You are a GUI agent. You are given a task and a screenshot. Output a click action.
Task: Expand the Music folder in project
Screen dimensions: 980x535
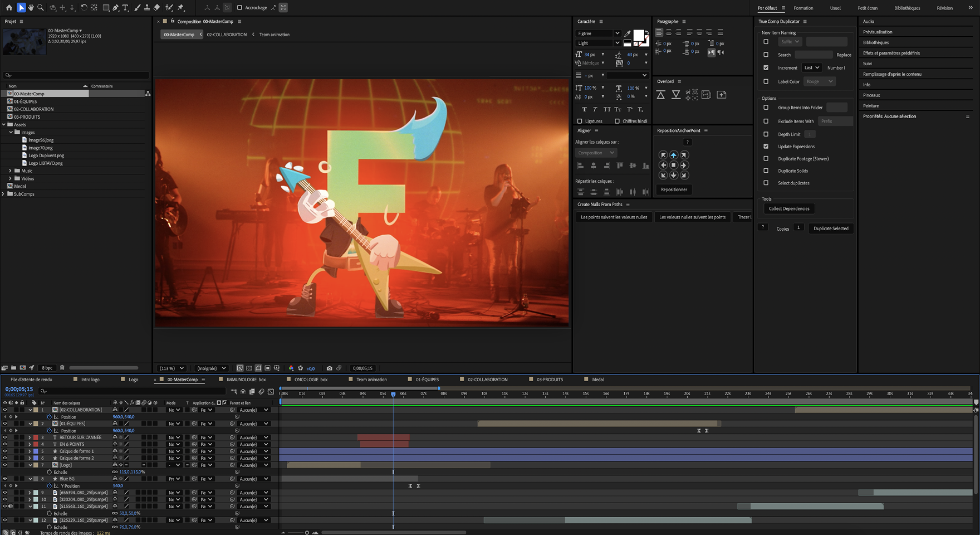10,171
